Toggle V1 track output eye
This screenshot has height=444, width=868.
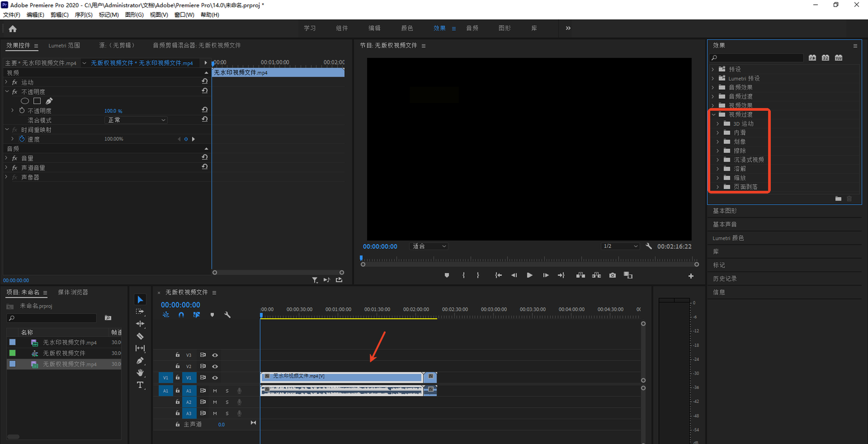coord(215,378)
